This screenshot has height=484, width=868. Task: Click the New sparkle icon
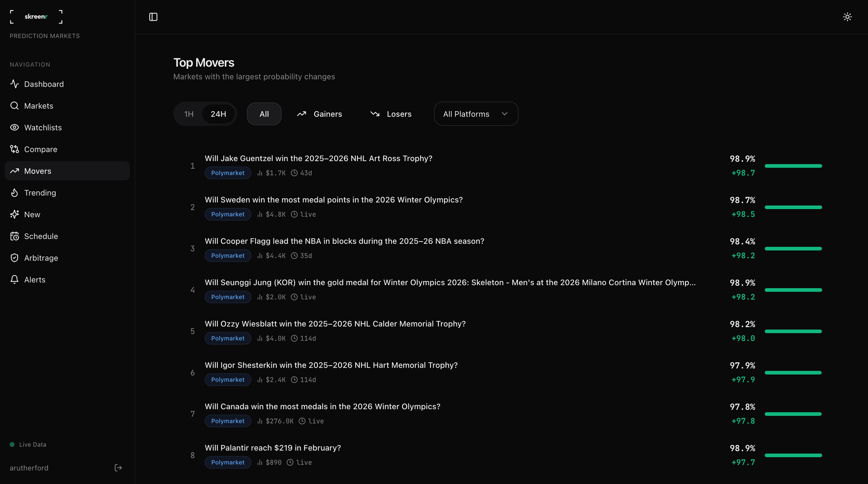click(14, 214)
